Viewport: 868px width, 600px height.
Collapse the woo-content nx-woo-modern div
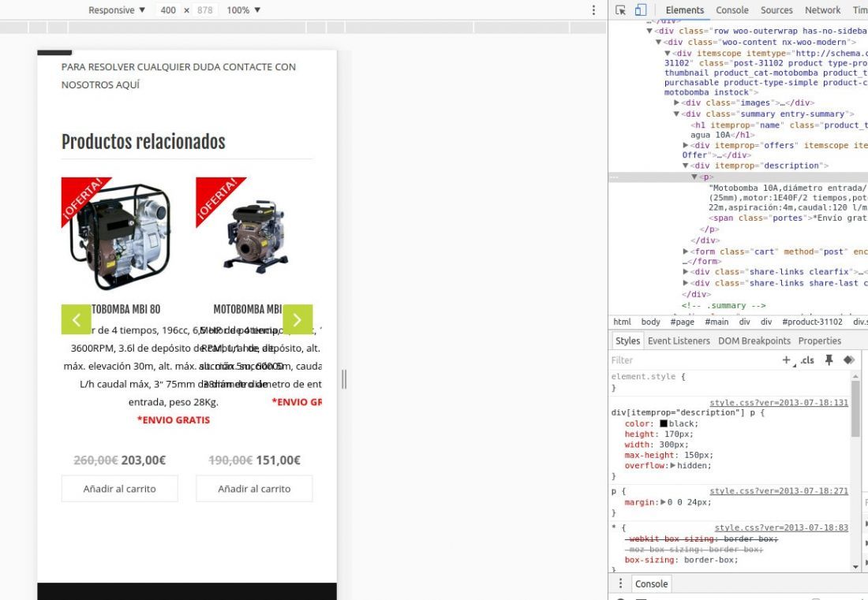[658, 42]
